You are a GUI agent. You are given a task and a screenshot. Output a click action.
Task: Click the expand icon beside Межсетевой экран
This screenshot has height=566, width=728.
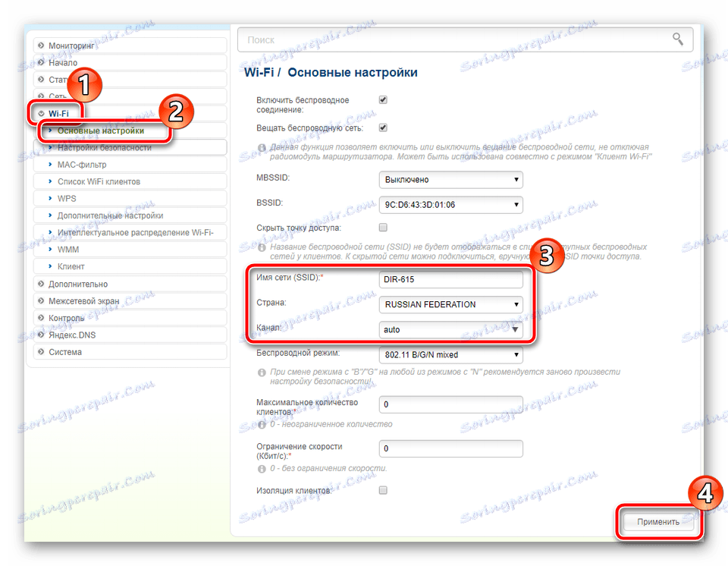[x=41, y=301]
